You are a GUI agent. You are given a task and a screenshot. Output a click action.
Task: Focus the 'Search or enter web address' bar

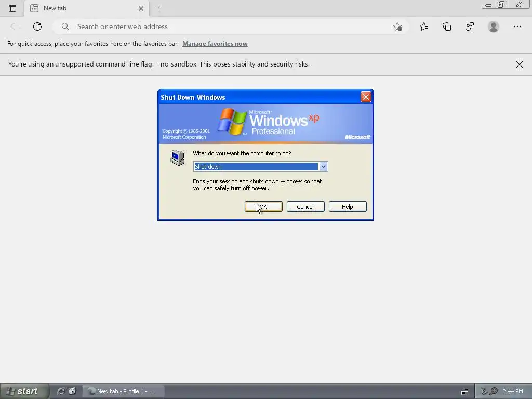230,26
